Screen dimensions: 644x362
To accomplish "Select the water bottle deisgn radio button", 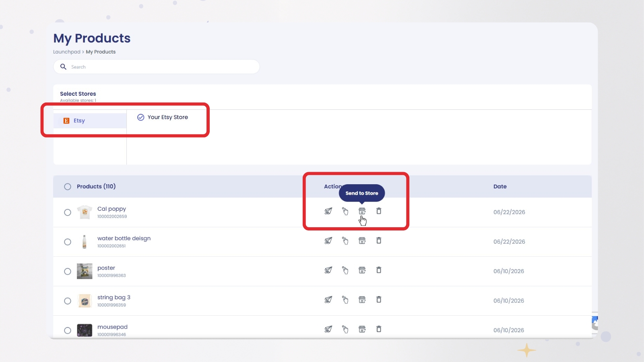I will [68, 242].
